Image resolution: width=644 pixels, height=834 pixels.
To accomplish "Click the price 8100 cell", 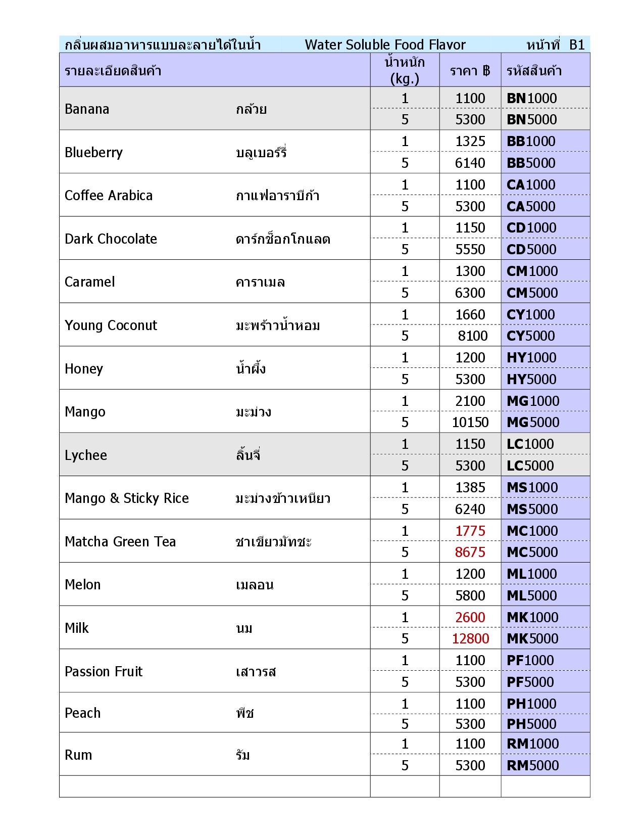I will tap(472, 336).
